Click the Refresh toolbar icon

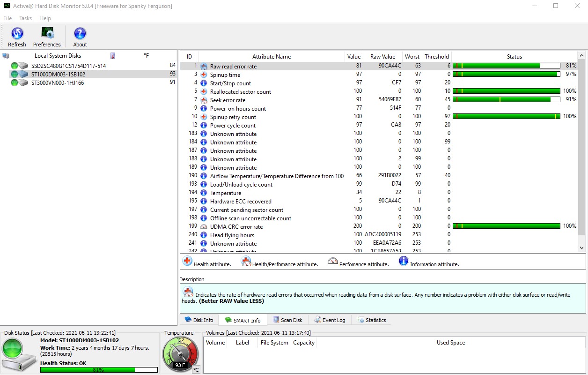click(x=17, y=34)
